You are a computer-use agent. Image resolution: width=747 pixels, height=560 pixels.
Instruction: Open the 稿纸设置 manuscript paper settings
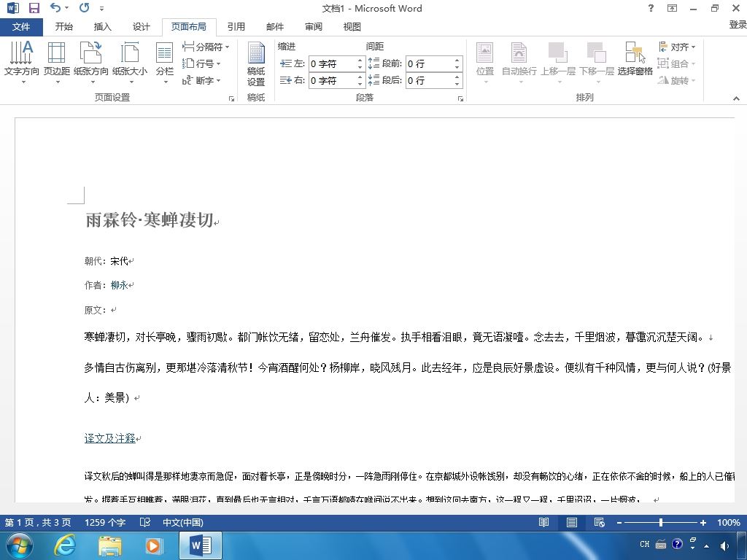[x=256, y=64]
